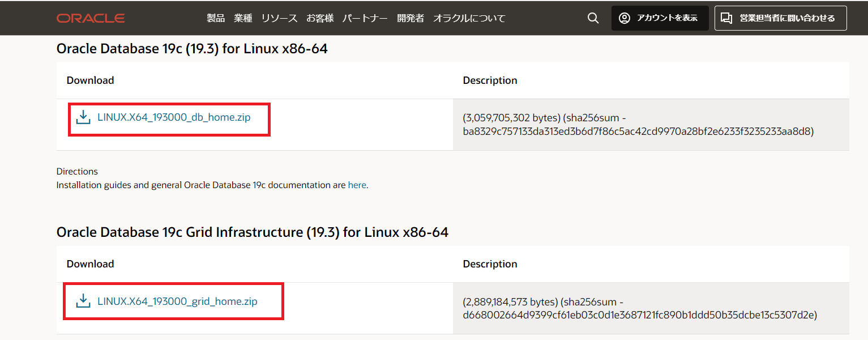Open the 開発者 menu
This screenshot has width=868, height=340.
tap(411, 18)
